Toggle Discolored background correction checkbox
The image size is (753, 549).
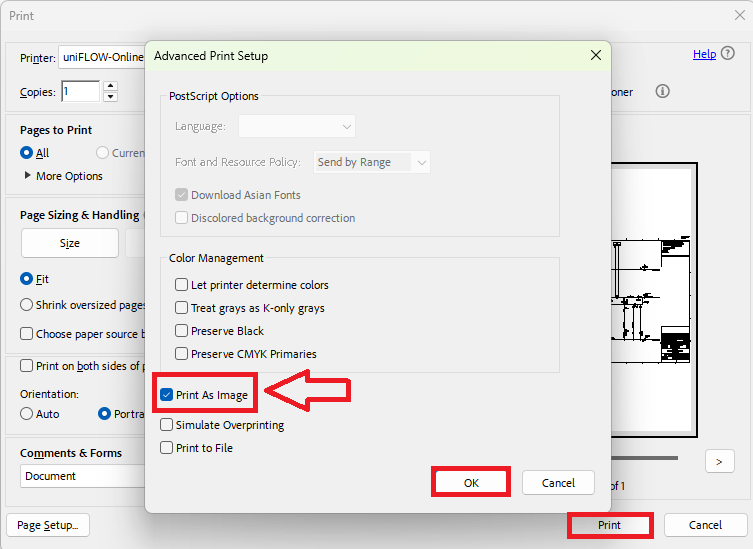tap(181, 218)
